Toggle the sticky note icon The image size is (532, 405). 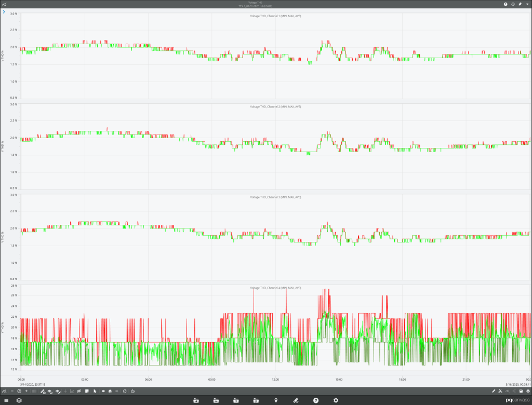pos(87,390)
